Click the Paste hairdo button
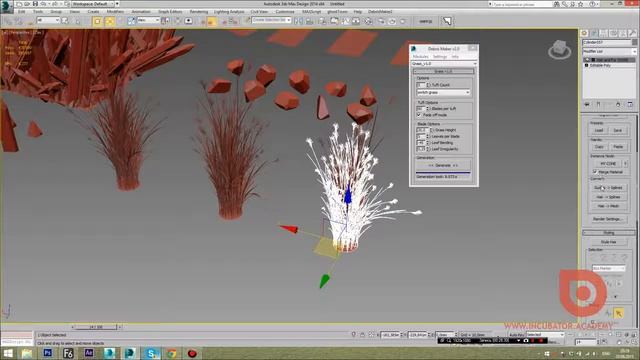Screen dimensions: 640x360 point(618,147)
